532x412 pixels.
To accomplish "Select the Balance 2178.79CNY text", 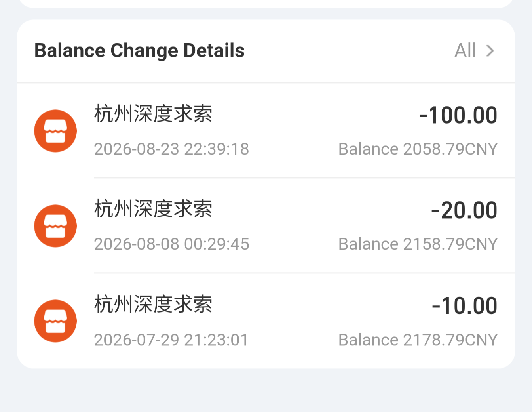I will (418, 340).
